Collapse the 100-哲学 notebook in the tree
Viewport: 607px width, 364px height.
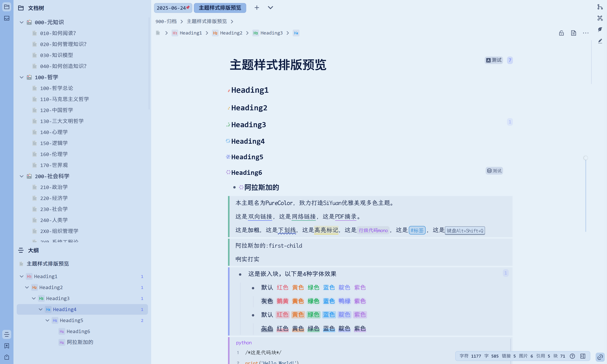(21, 77)
